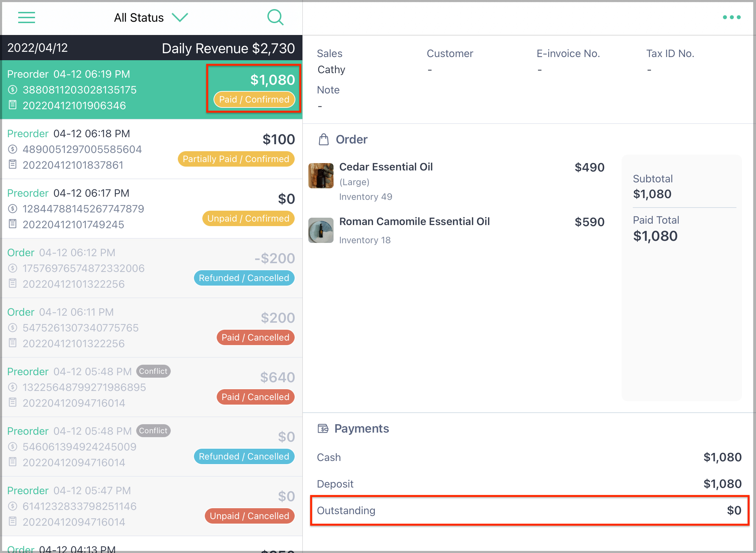Click the Customer field label

450,54
